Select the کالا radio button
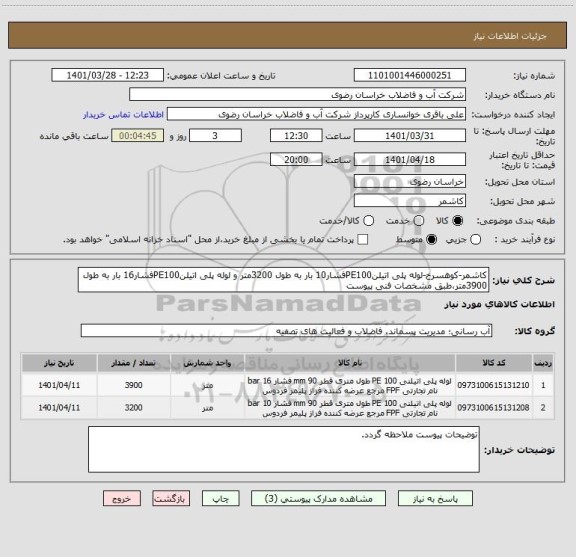The width and height of the screenshot is (576, 557). coord(458,220)
